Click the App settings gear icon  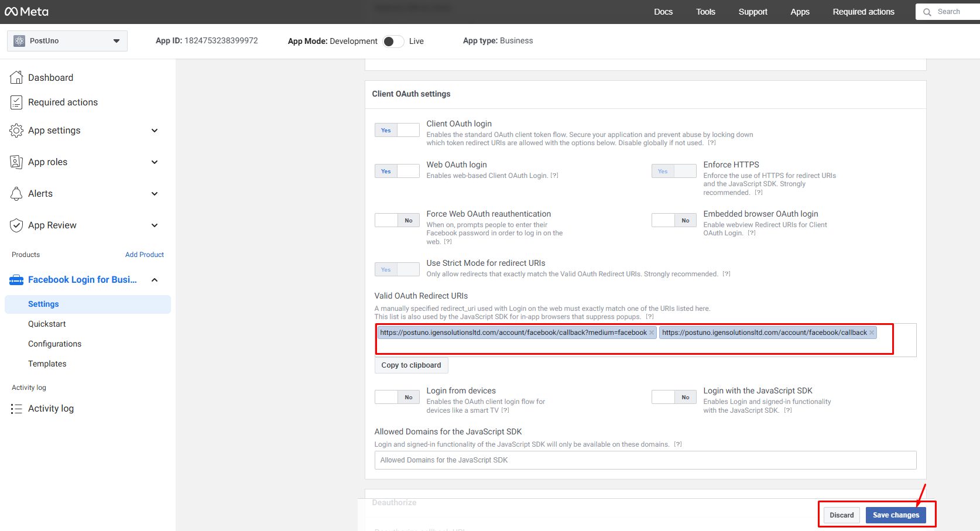16,131
